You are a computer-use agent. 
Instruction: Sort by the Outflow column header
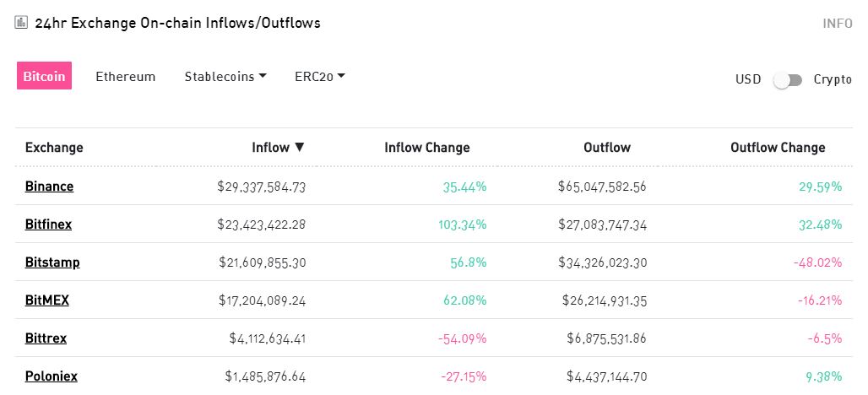pos(607,148)
